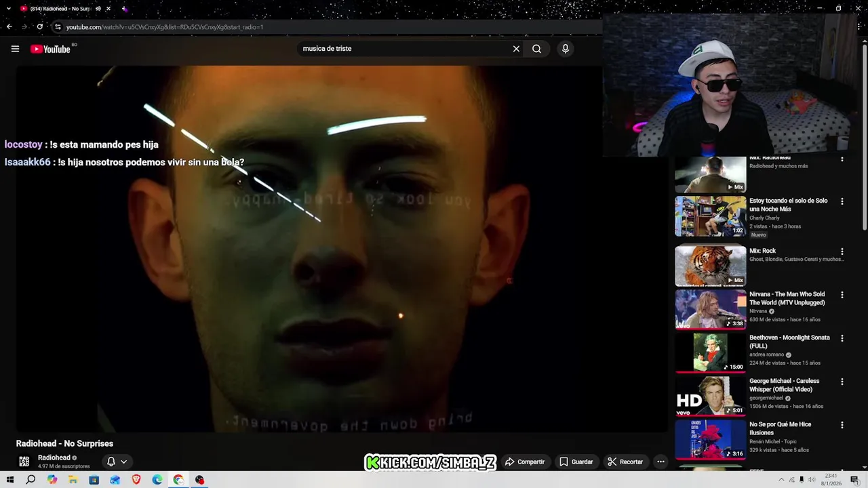Open options menu for Nirvana video

(x=842, y=295)
